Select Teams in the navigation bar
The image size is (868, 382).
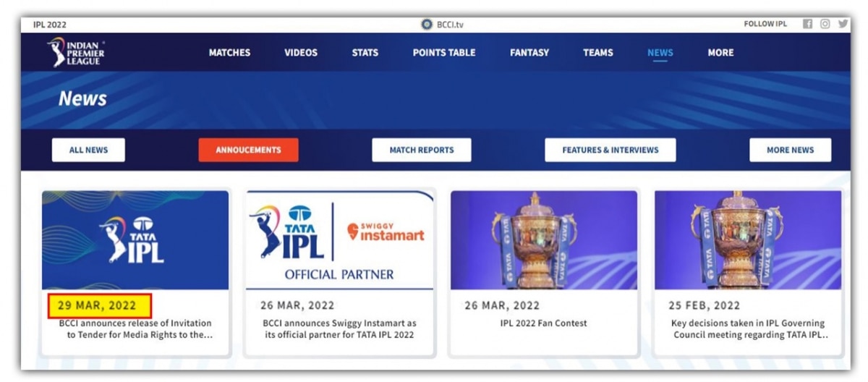click(x=598, y=53)
